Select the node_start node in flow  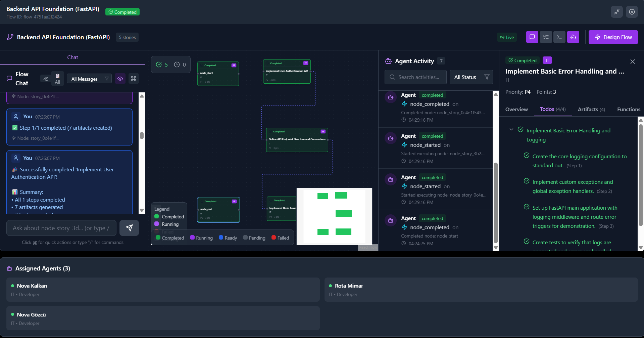218,74
